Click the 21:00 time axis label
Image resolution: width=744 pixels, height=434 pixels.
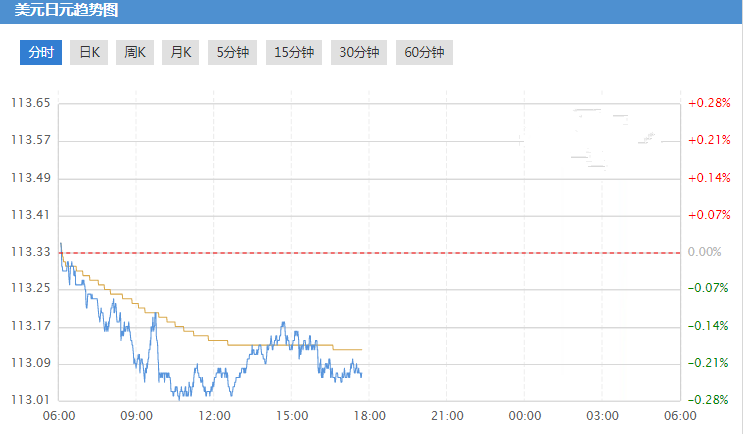click(447, 416)
